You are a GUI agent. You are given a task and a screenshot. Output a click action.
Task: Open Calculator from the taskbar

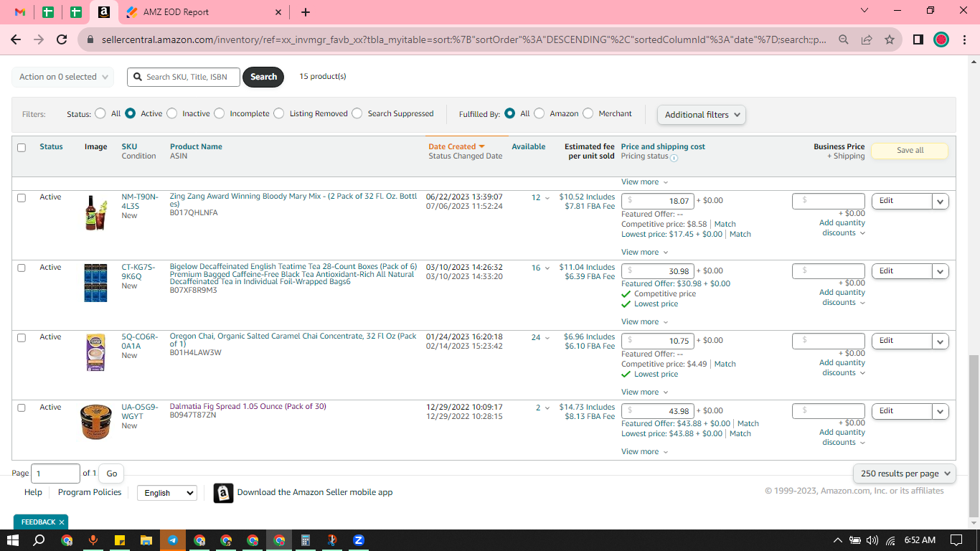306,540
